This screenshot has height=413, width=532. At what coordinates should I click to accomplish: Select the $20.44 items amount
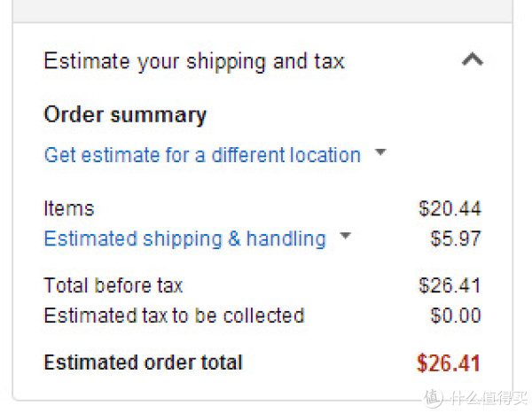pyautogui.click(x=450, y=208)
